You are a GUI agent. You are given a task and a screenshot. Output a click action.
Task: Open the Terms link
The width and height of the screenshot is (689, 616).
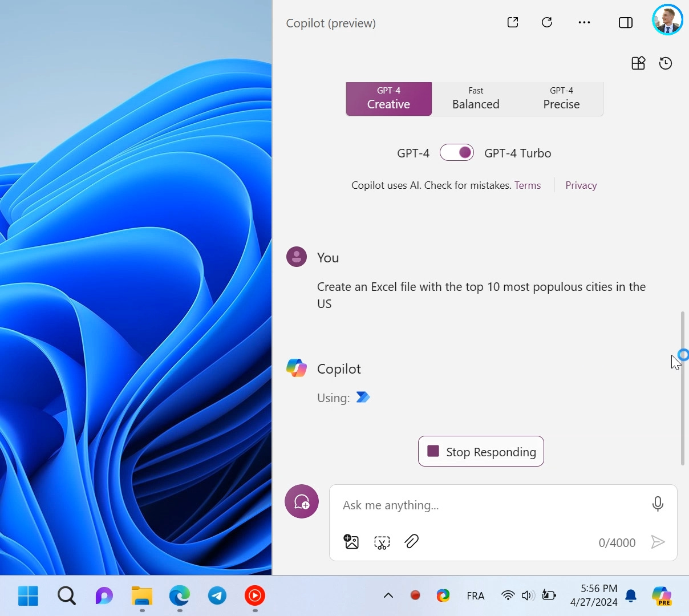click(528, 185)
